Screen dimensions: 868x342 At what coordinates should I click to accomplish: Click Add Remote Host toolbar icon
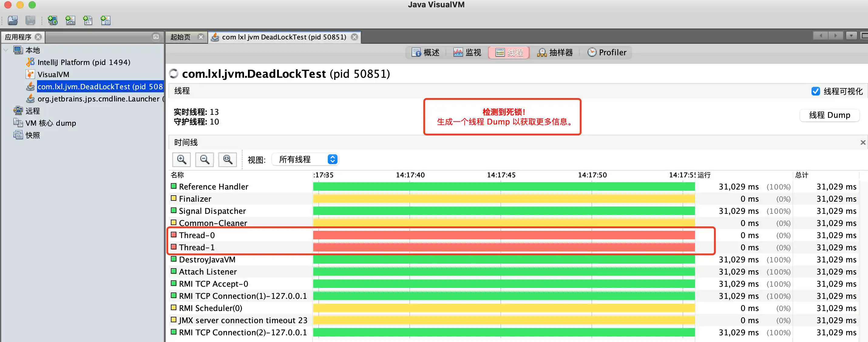coord(53,21)
